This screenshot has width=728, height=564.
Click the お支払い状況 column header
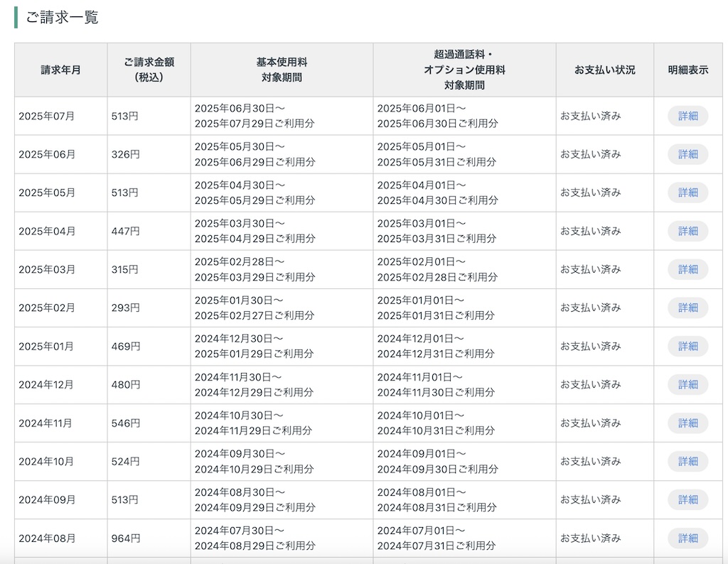pyautogui.click(x=605, y=70)
